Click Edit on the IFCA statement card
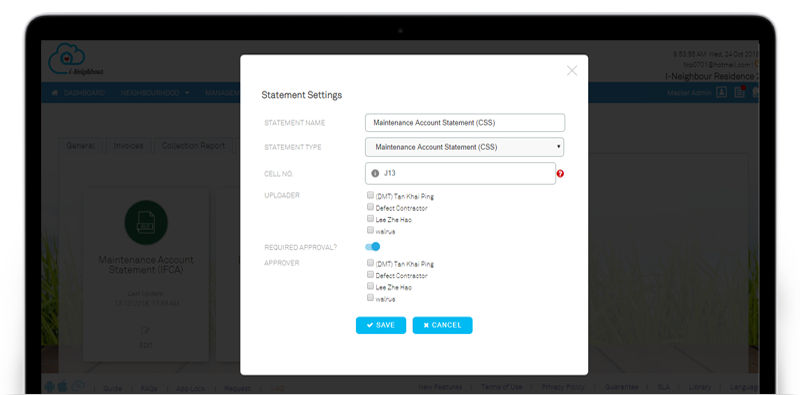The height and width of the screenshot is (395, 800). [x=146, y=337]
